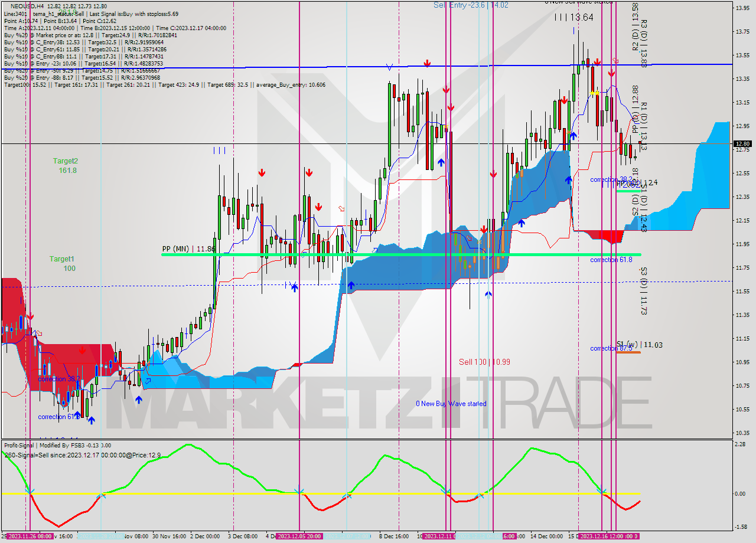The height and width of the screenshot is (543, 756).
Task: Click the 'Sell Entry -23.6 | 14.02' label
Action: 471,5
